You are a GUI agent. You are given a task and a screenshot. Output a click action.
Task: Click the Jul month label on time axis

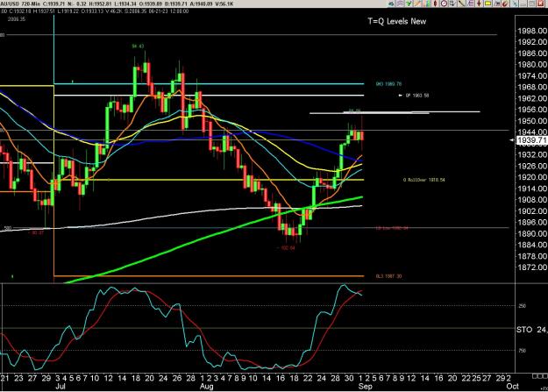[60, 387]
